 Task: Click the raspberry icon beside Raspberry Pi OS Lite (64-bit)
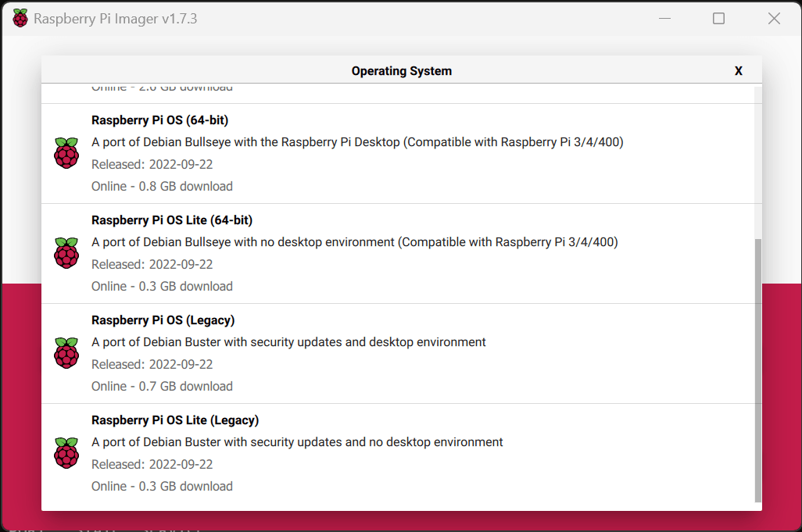[x=66, y=253]
